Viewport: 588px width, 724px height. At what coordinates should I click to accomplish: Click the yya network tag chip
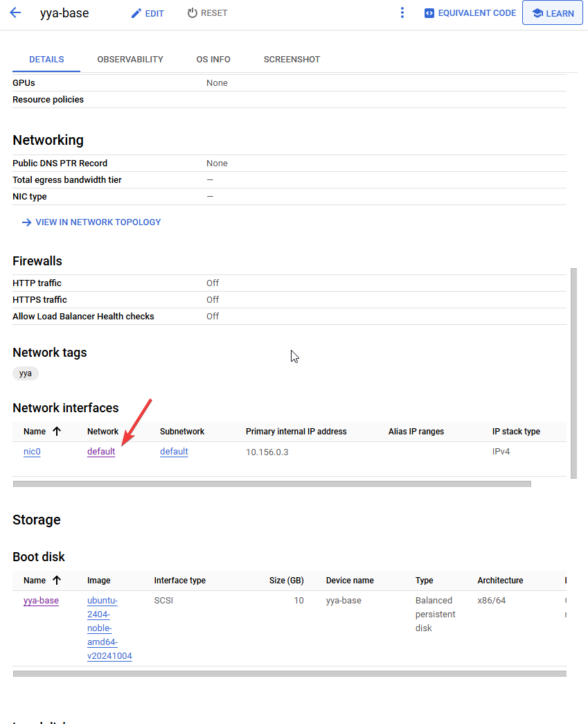click(x=26, y=373)
